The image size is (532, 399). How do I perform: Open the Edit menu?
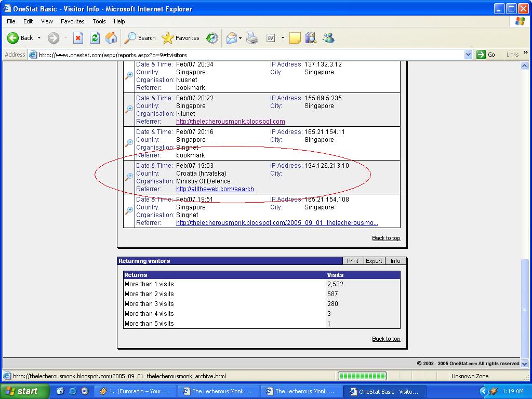pyautogui.click(x=28, y=21)
